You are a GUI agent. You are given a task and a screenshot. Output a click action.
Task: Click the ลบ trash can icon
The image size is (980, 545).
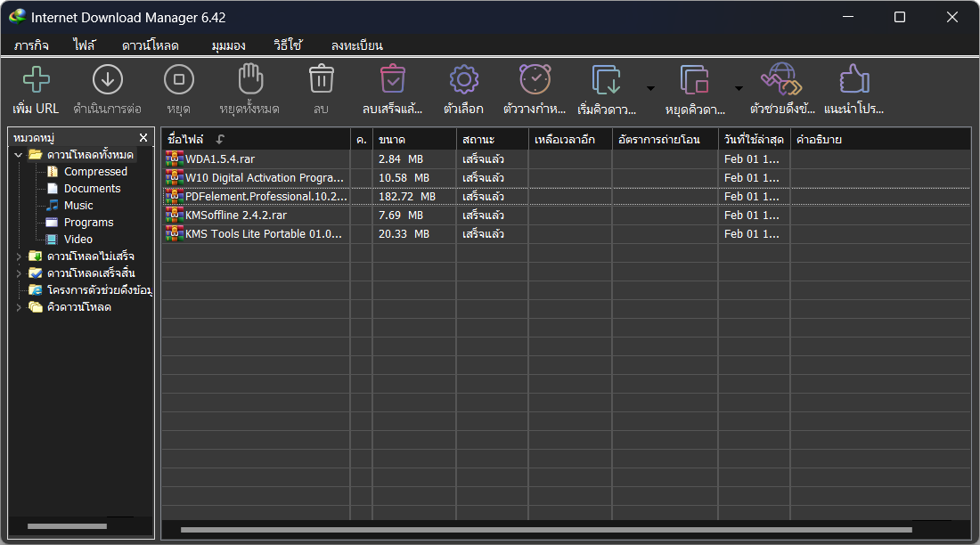[322, 79]
